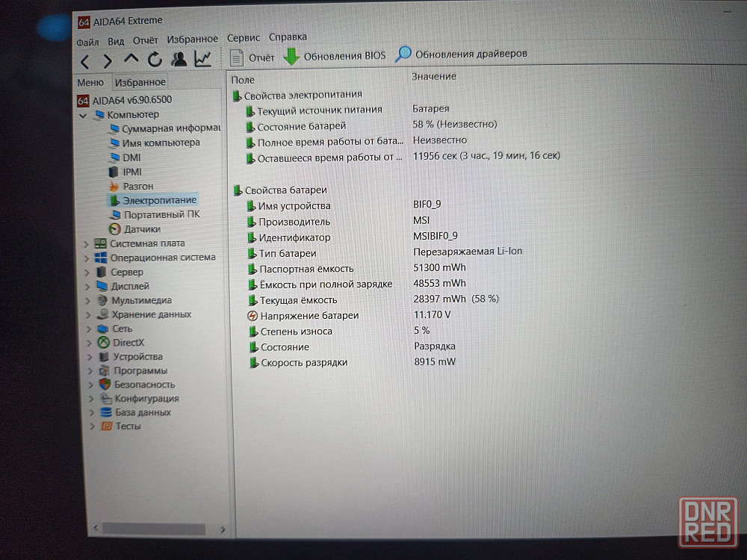Select Ёмкость при полной зарядке row
Screen dimensions: 747x560
click(357, 284)
